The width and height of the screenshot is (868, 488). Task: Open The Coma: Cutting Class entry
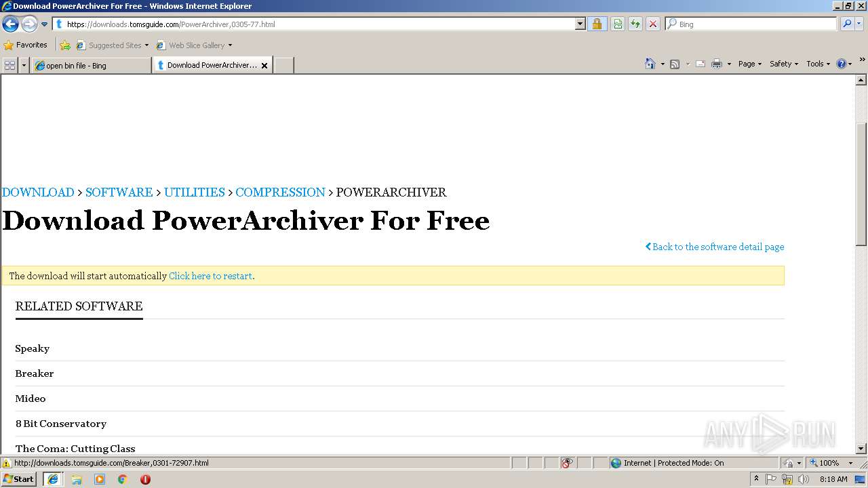(x=75, y=449)
